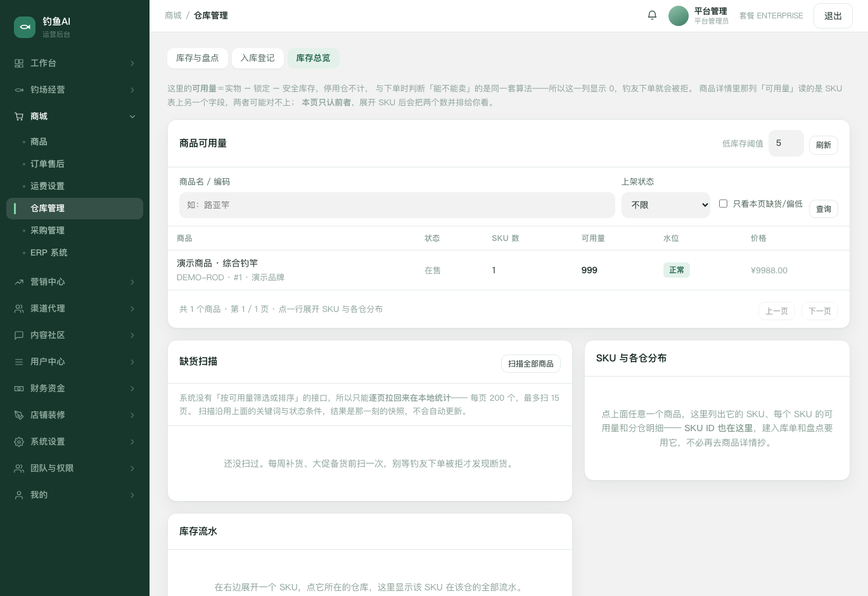Click the 钓鱼AI fish logo icon
Screen dimensions: 868x596
click(25, 27)
